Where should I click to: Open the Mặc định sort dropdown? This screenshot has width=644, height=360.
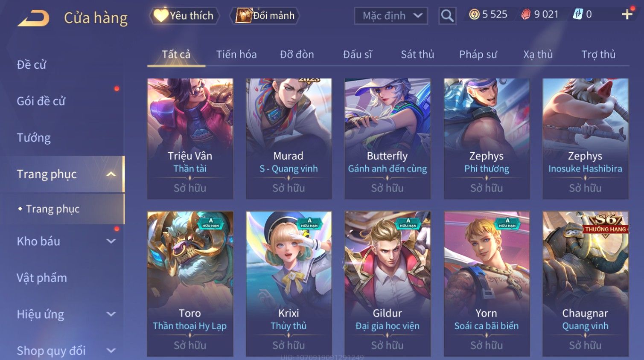391,16
